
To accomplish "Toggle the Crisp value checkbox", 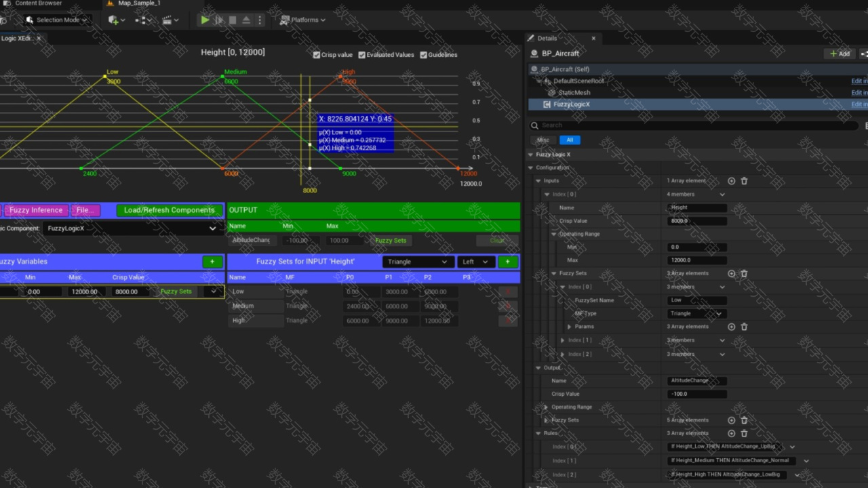I will click(317, 55).
